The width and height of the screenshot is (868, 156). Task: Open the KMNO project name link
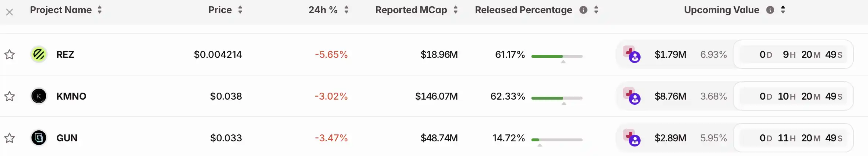click(x=71, y=96)
